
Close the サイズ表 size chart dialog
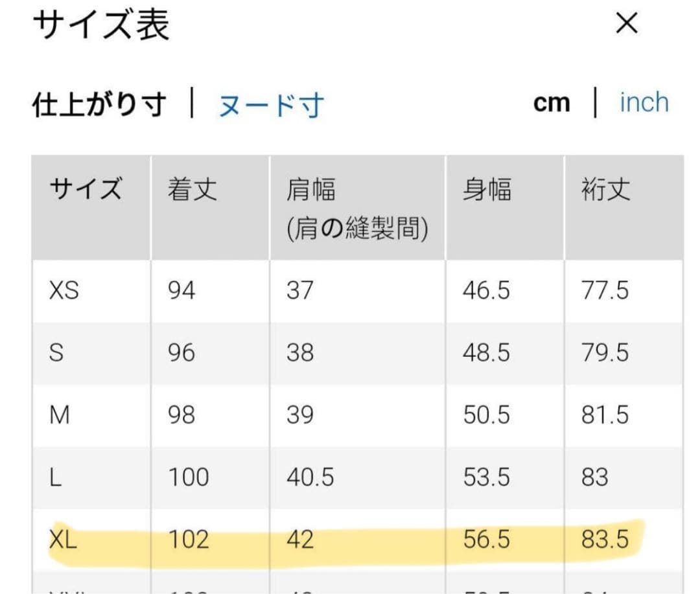pos(625,24)
